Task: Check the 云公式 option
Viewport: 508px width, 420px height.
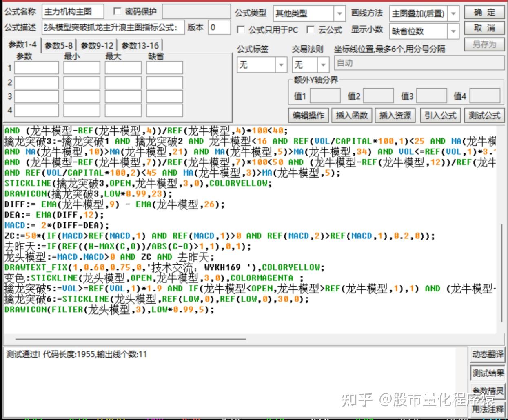Action: coord(311,30)
